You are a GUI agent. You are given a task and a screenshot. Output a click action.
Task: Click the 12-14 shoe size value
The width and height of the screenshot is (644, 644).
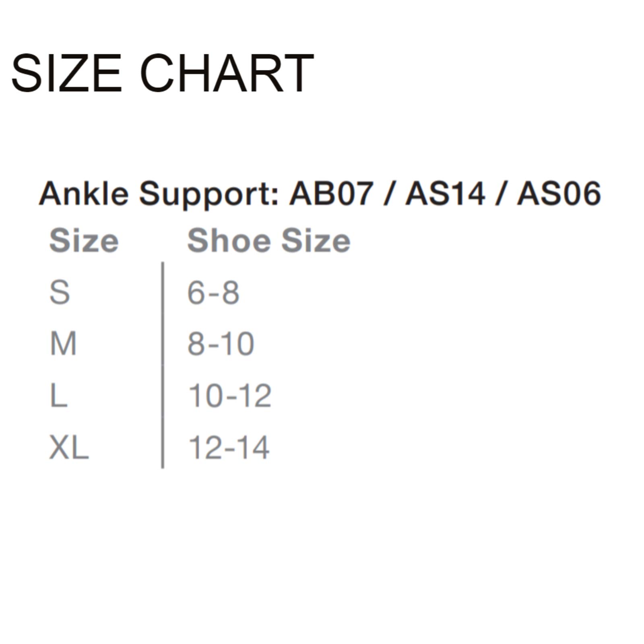pyautogui.click(x=229, y=447)
